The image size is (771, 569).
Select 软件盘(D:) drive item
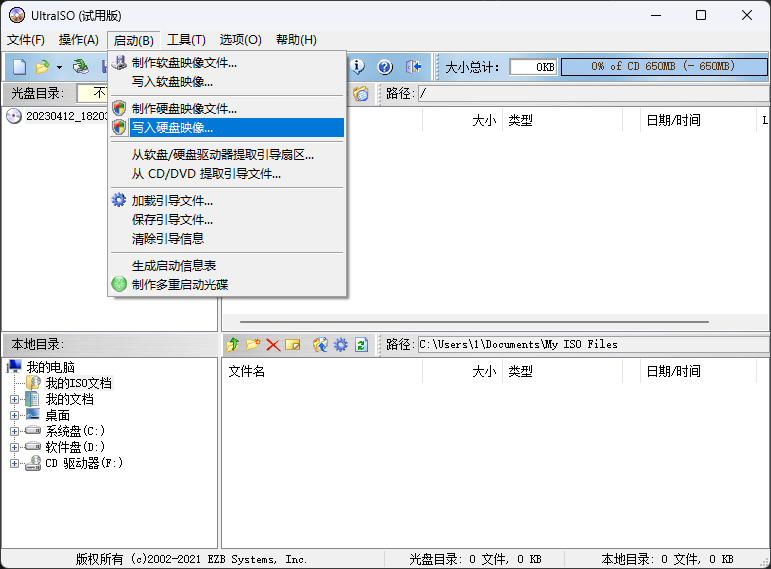pos(75,447)
